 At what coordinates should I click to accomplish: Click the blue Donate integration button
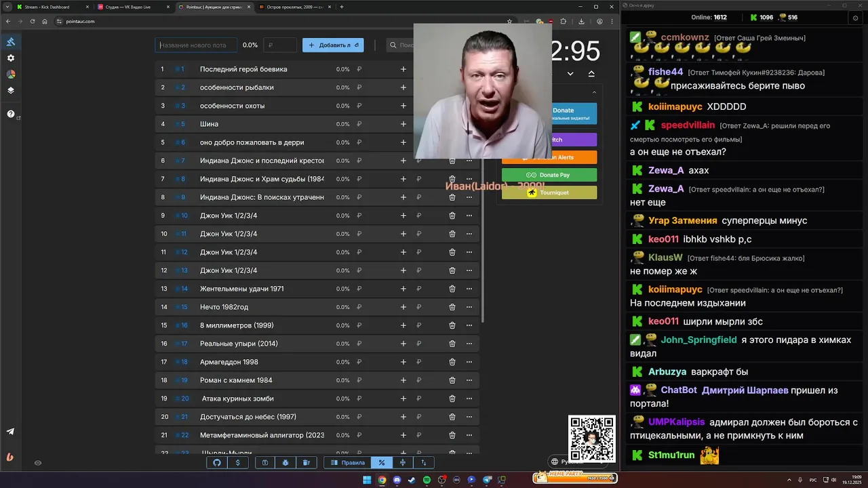[574, 114]
